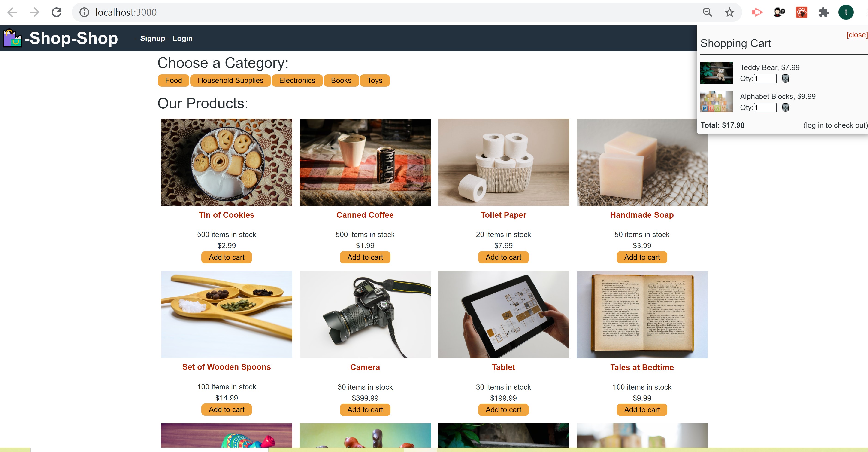This screenshot has height=452, width=868.
Task: Select the Food category
Action: tap(174, 81)
